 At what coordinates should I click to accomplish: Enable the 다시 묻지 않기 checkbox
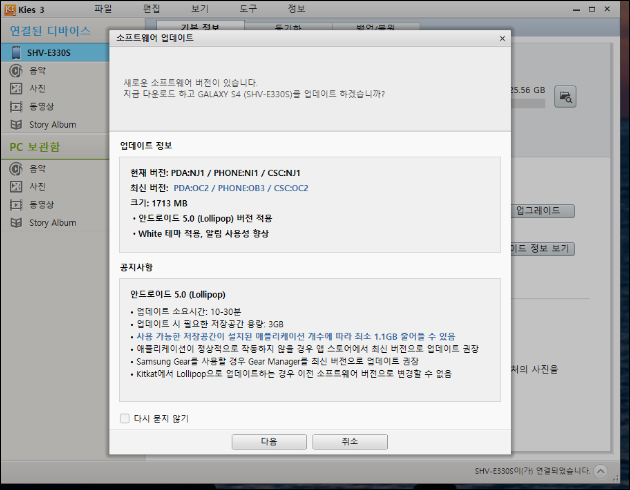click(x=125, y=419)
